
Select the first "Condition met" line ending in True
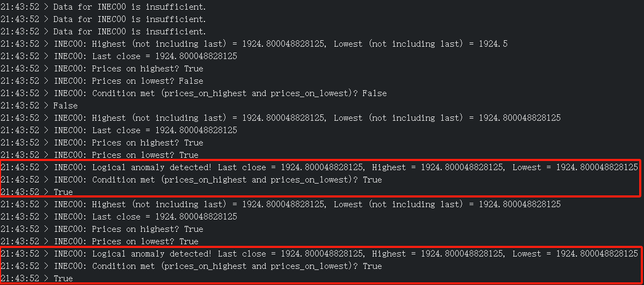point(192,180)
